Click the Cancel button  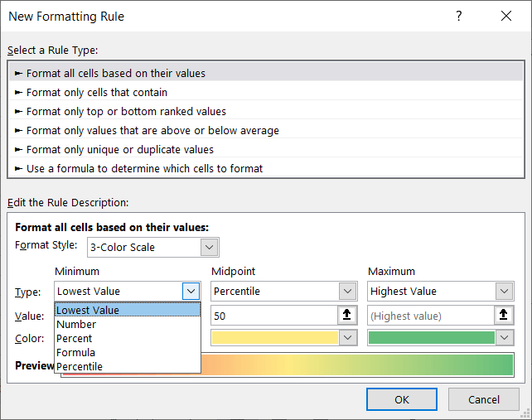point(484,399)
